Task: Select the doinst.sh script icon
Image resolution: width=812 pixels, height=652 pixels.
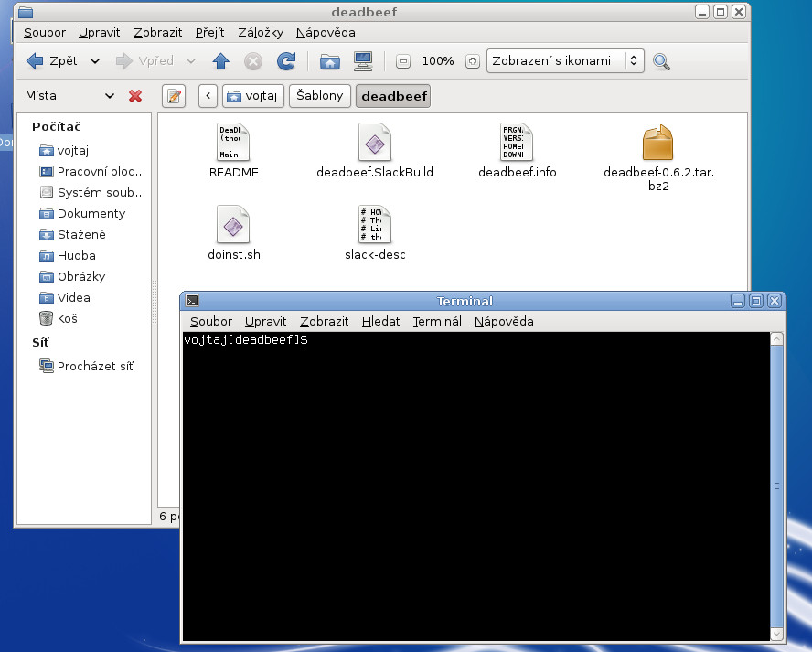Action: click(x=233, y=225)
